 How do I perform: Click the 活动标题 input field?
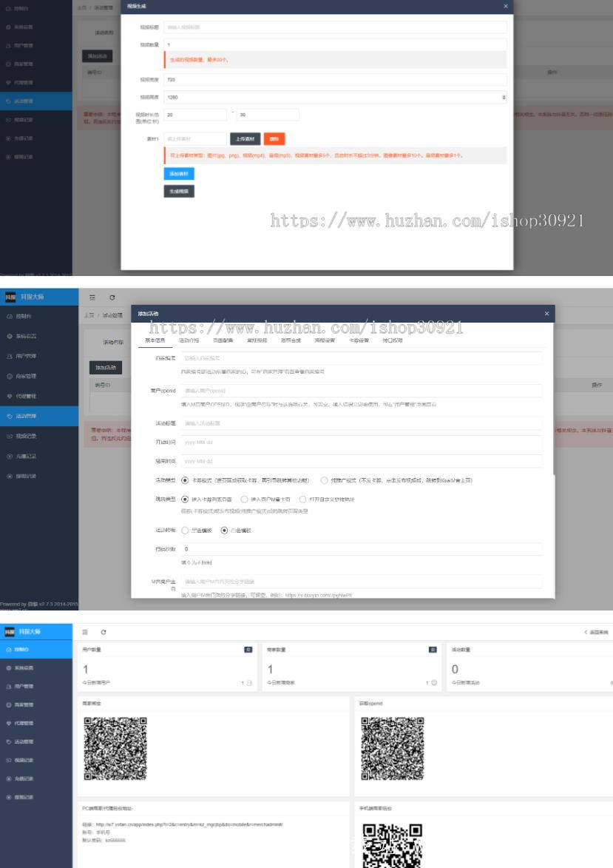[x=362, y=423]
